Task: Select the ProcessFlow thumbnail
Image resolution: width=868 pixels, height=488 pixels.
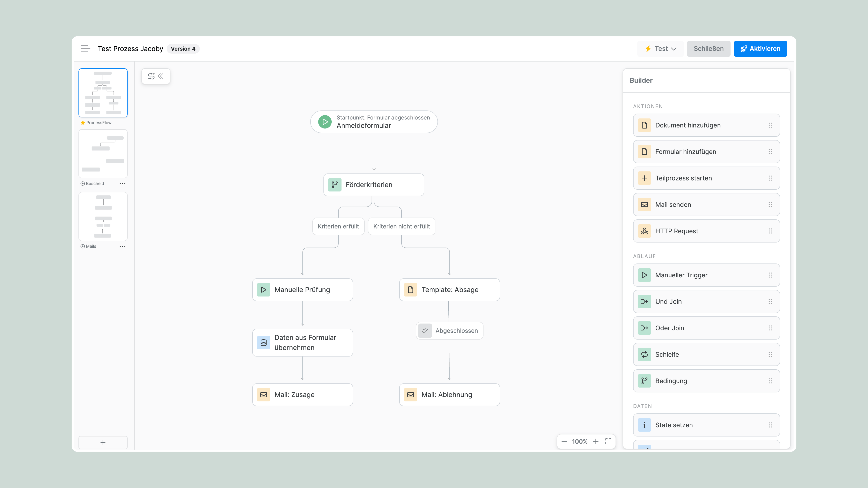Action: point(103,93)
